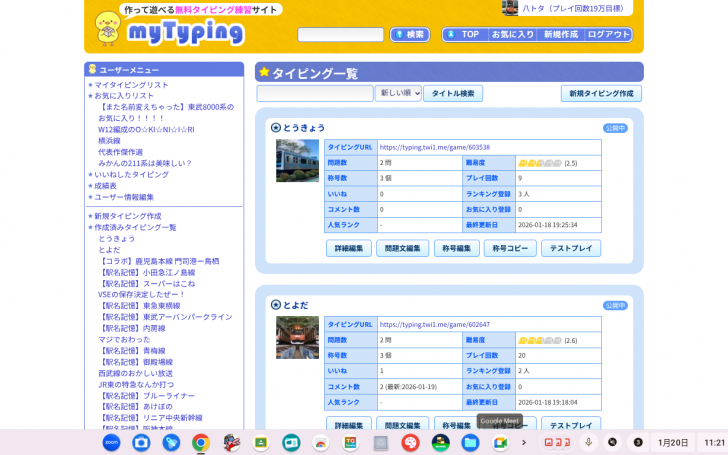Select ログアウト in the header navigation

click(608, 34)
